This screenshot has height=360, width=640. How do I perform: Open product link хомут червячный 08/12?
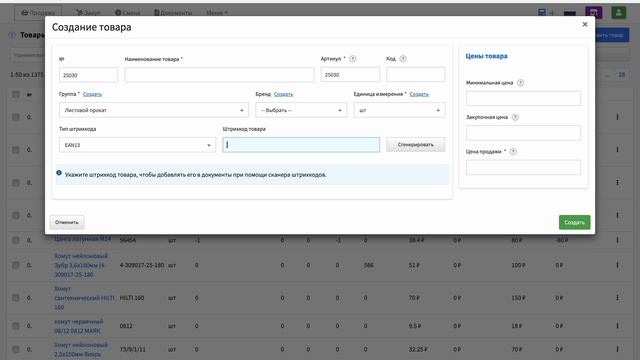pyautogui.click(x=79, y=326)
